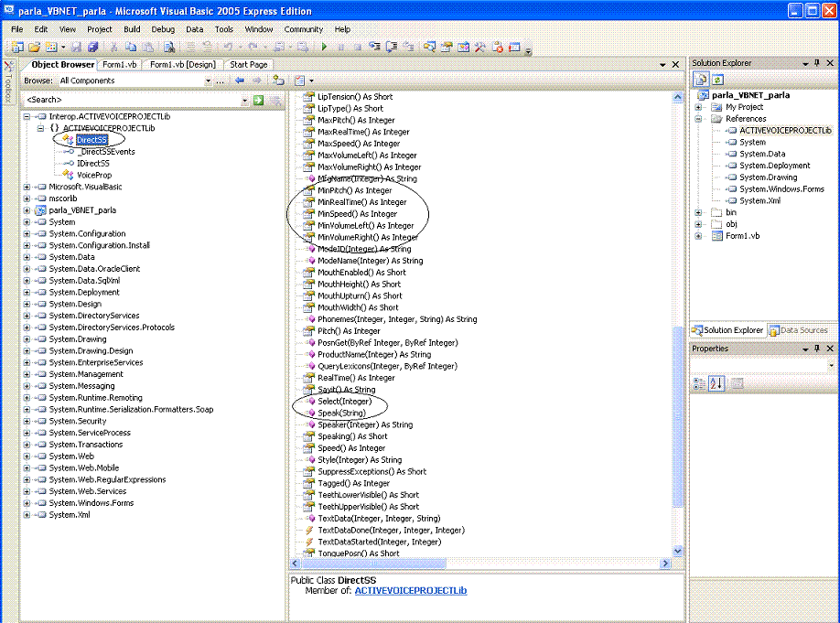840x623 pixels.
Task: Open Solution Explorer window position dropdown
Action: click(805, 63)
